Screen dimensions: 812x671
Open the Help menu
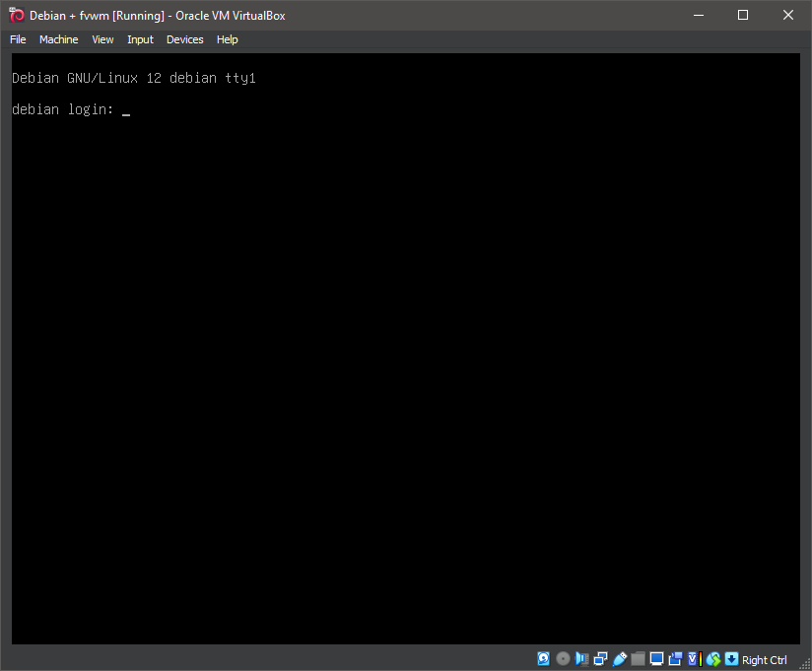pos(227,39)
